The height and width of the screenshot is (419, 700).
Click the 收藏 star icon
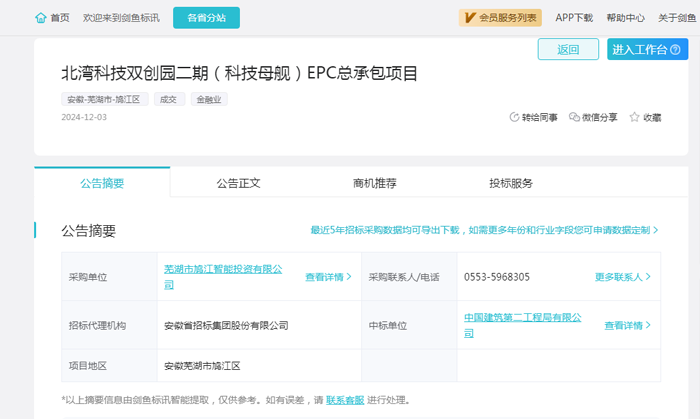click(x=634, y=117)
